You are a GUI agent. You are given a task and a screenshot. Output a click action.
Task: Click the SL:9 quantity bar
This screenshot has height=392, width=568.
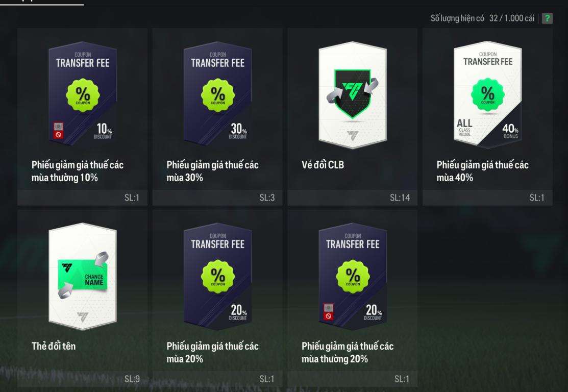83,379
